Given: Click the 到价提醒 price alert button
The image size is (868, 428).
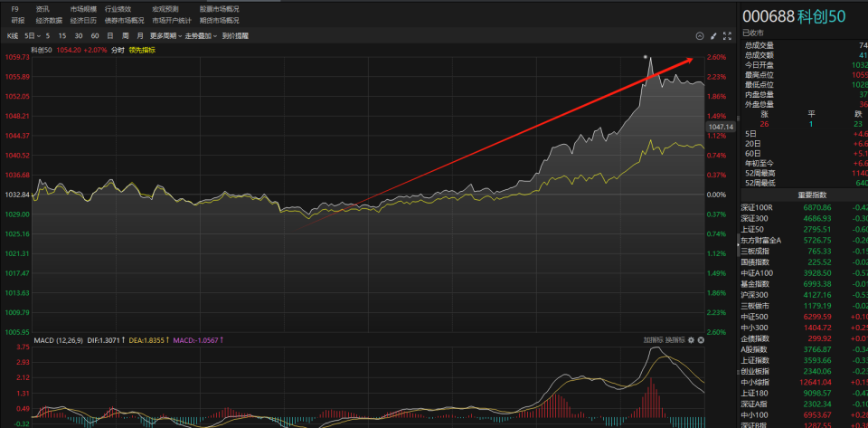Looking at the screenshot, I should click(x=235, y=36).
